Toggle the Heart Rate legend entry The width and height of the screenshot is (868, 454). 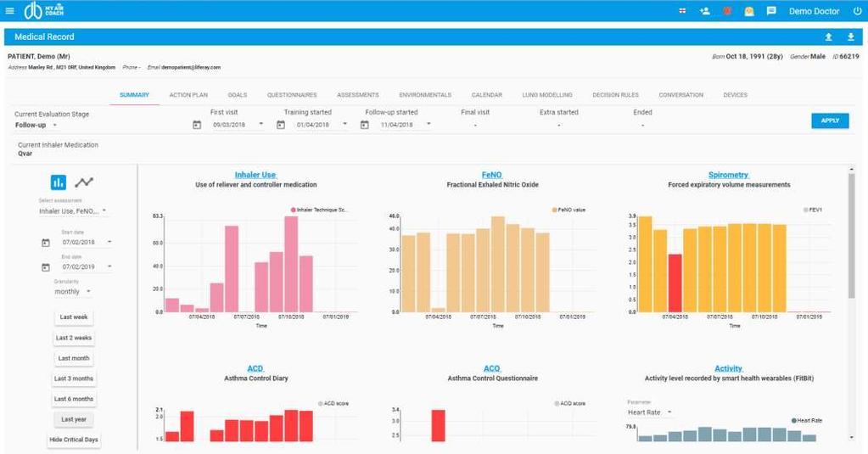807,421
